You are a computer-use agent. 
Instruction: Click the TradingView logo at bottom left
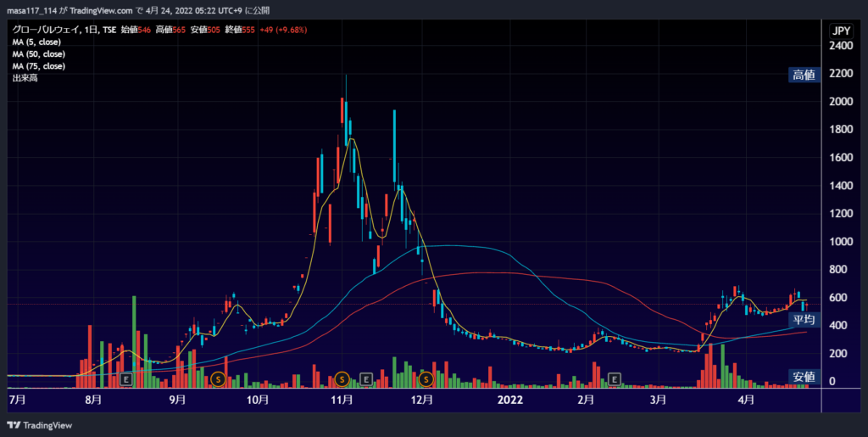click(x=39, y=425)
